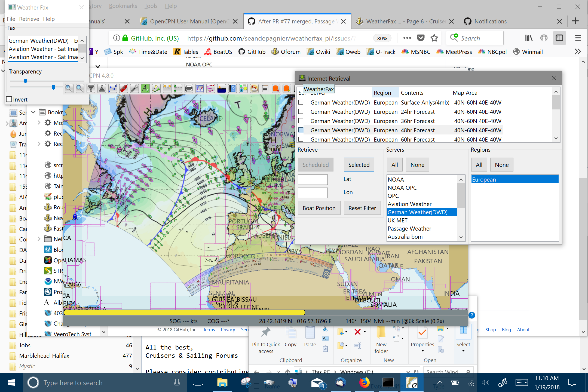Screen dimensions: 588x392
Task: Tick checkbox for the Surface Anlys(4mb) row
Action: pos(301,102)
